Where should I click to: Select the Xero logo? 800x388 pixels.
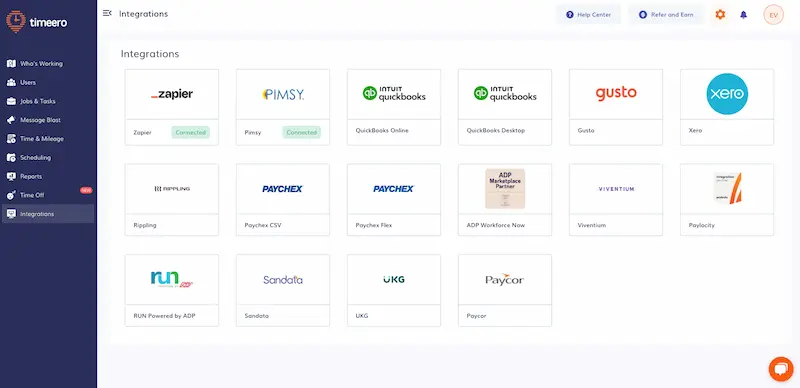[x=727, y=94]
